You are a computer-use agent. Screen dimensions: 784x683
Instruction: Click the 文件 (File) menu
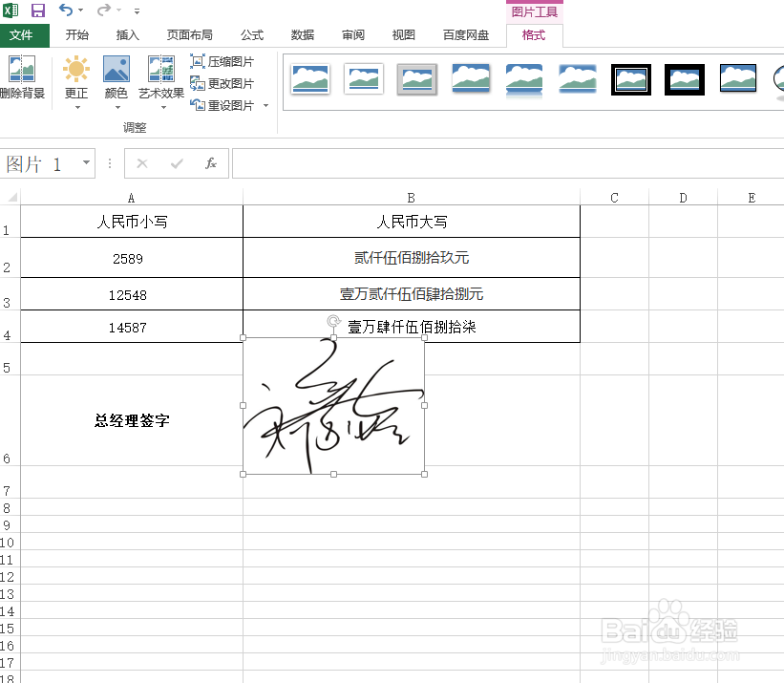click(25, 34)
